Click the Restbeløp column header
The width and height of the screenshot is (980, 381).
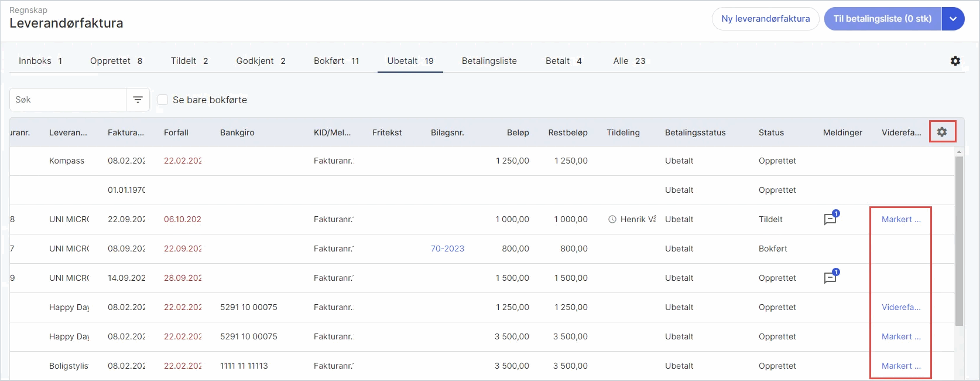coord(568,132)
